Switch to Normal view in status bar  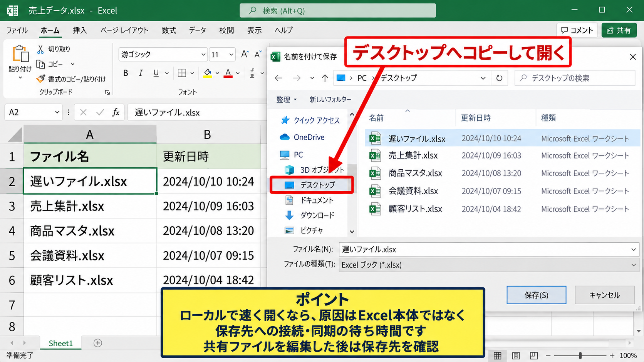pos(498,355)
